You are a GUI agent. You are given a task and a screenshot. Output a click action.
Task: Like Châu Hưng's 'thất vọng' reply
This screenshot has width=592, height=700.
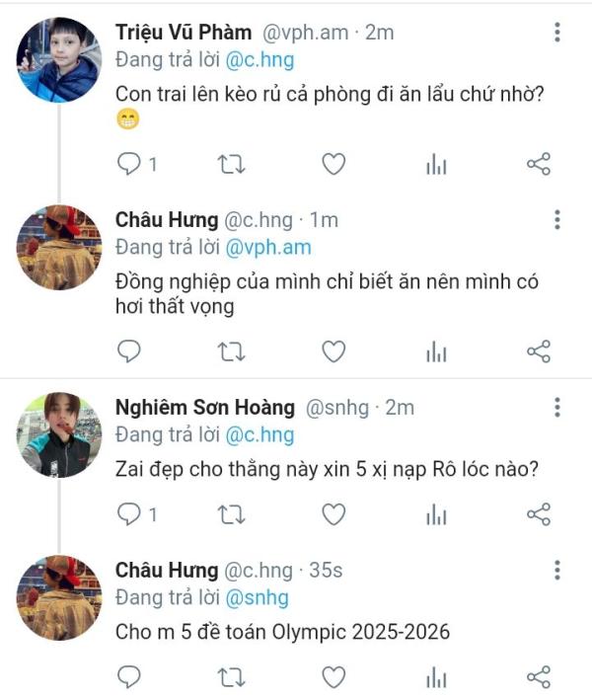coord(333,350)
